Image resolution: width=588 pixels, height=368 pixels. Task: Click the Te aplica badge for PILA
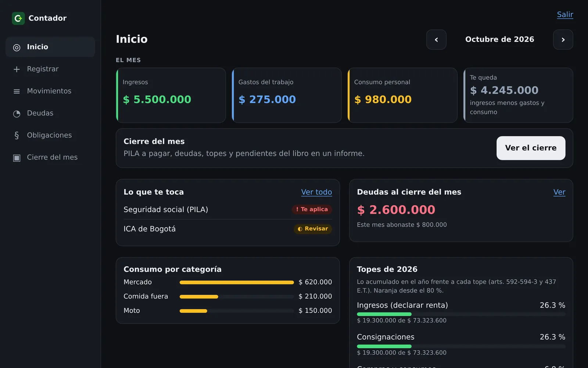click(x=312, y=209)
